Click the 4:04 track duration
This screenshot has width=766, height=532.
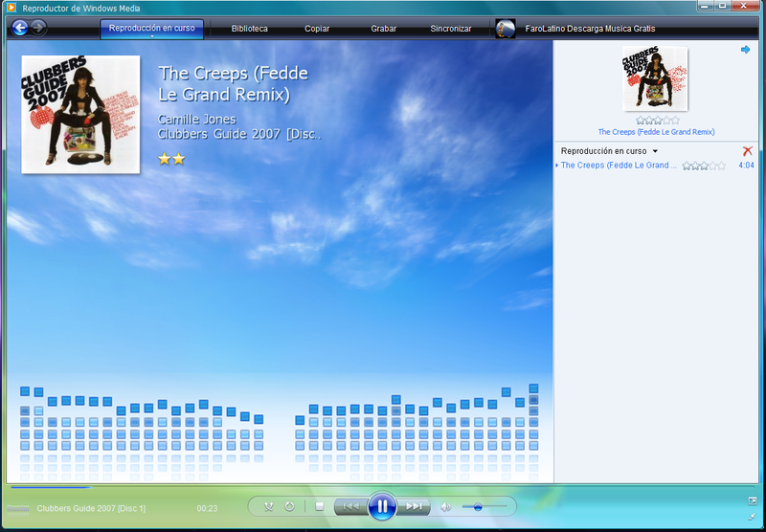(x=746, y=166)
